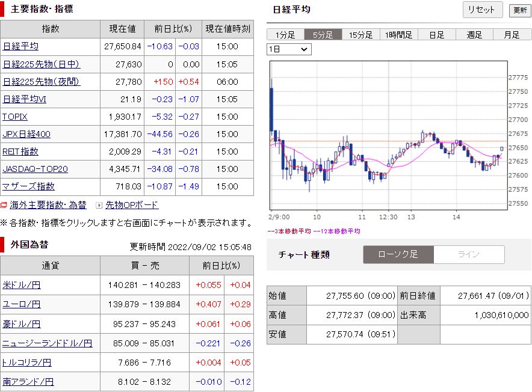Click the 日経平均VI value 21.19
This screenshot has height=392, width=532.
click(131, 99)
